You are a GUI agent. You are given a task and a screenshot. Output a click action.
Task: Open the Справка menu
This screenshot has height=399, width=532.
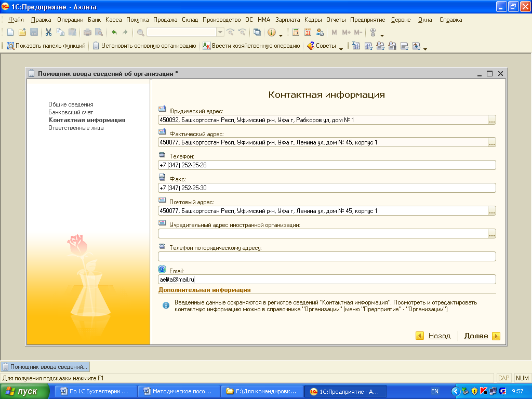coord(450,20)
